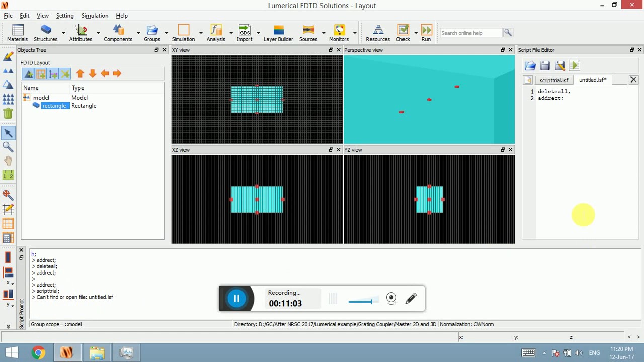Click Save As script icon
The height and width of the screenshot is (362, 644).
coord(559,66)
